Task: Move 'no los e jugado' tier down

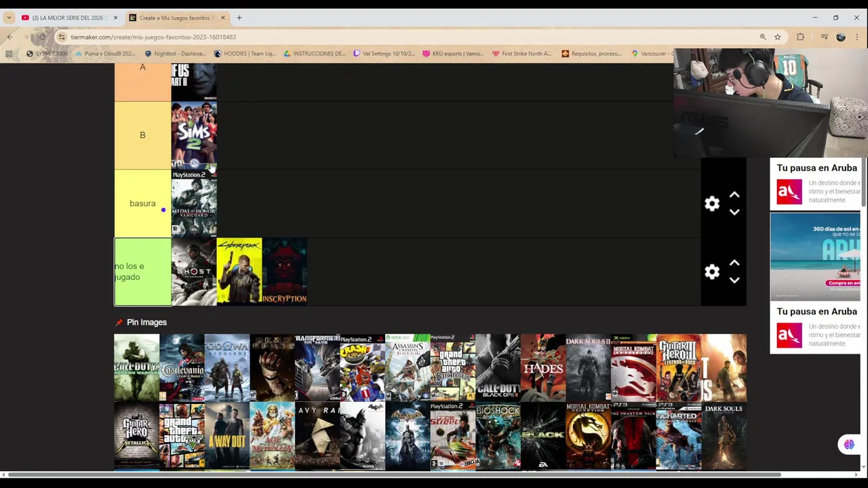Action: tap(734, 280)
